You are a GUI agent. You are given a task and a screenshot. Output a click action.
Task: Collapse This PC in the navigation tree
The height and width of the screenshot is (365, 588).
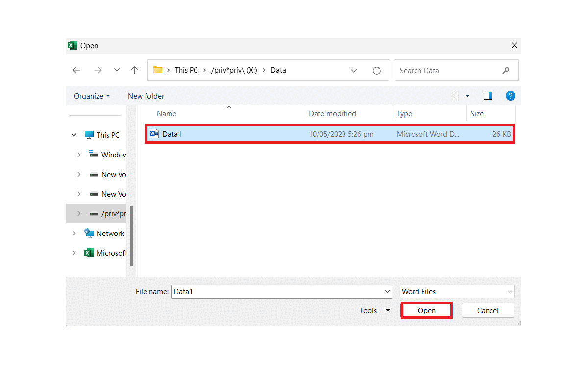[73, 134]
